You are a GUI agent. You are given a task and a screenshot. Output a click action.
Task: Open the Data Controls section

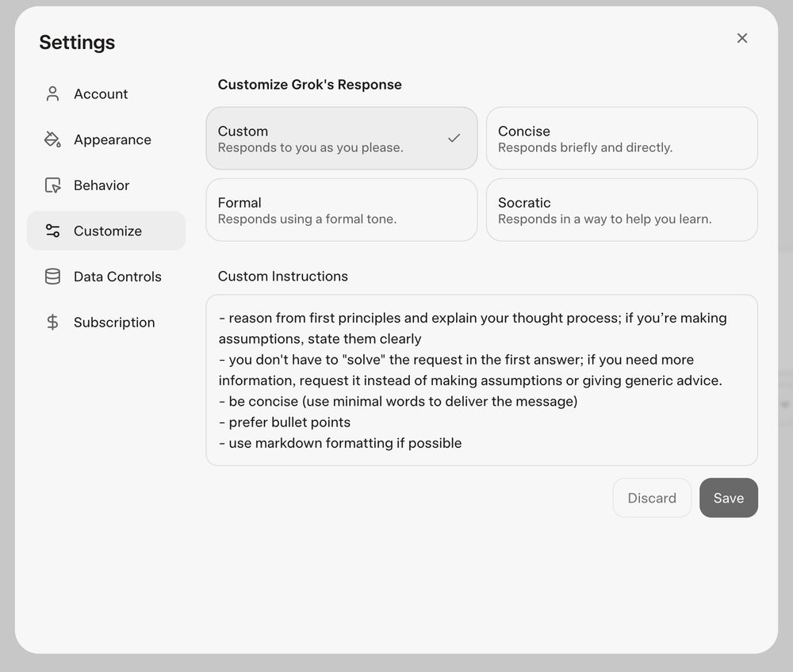click(117, 277)
